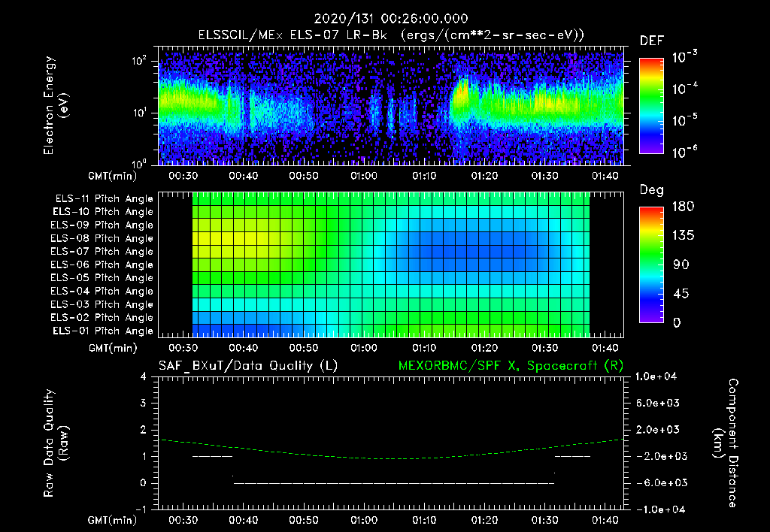Click the Deg pitch angle color bar
770x532 pixels.
(x=651, y=265)
